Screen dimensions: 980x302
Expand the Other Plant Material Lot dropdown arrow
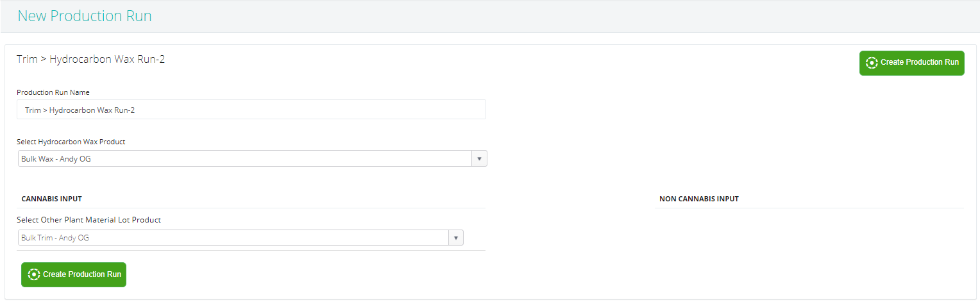point(455,238)
